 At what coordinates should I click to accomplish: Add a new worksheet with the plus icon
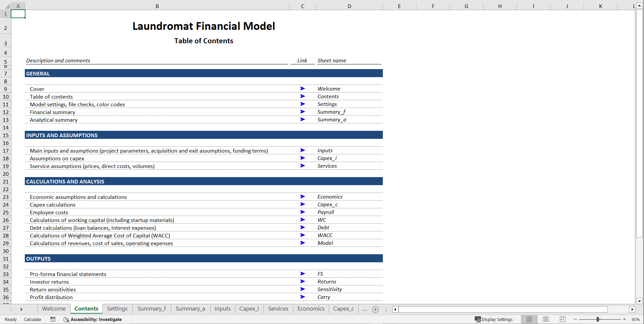click(x=375, y=309)
